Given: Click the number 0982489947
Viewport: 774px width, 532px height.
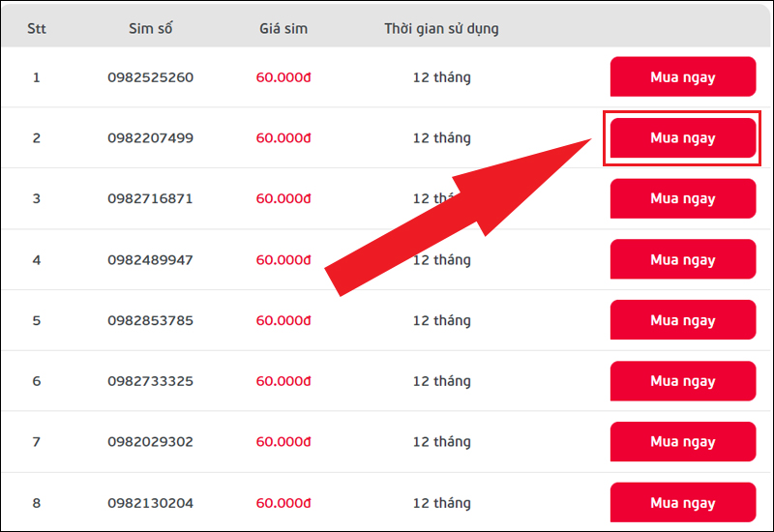Looking at the screenshot, I should [x=150, y=259].
